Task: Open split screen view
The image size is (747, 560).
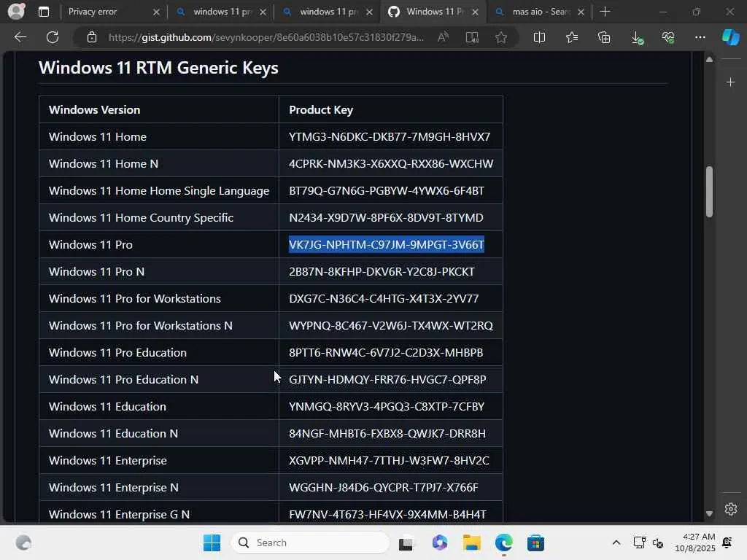Action: click(x=539, y=37)
